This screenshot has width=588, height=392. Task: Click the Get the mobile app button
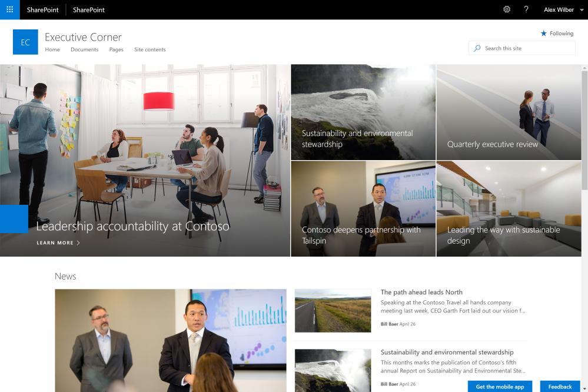click(x=500, y=386)
